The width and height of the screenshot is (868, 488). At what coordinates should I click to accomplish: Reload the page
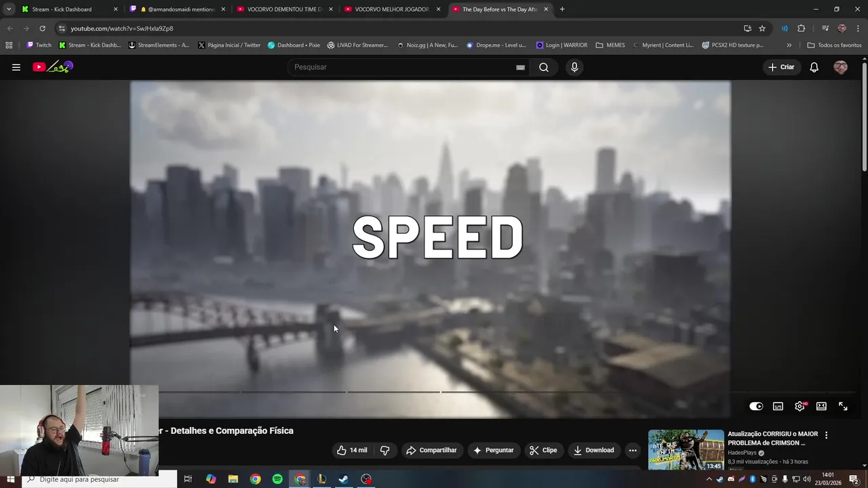tap(42, 28)
